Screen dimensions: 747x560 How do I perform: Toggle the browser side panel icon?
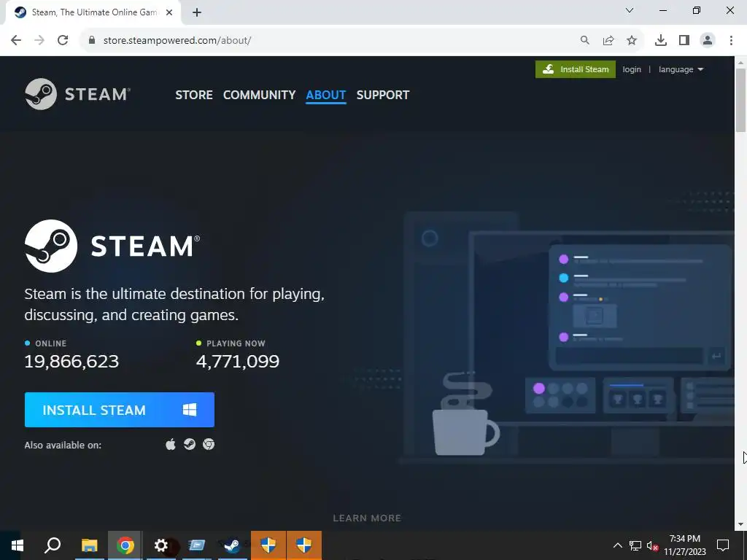point(684,41)
